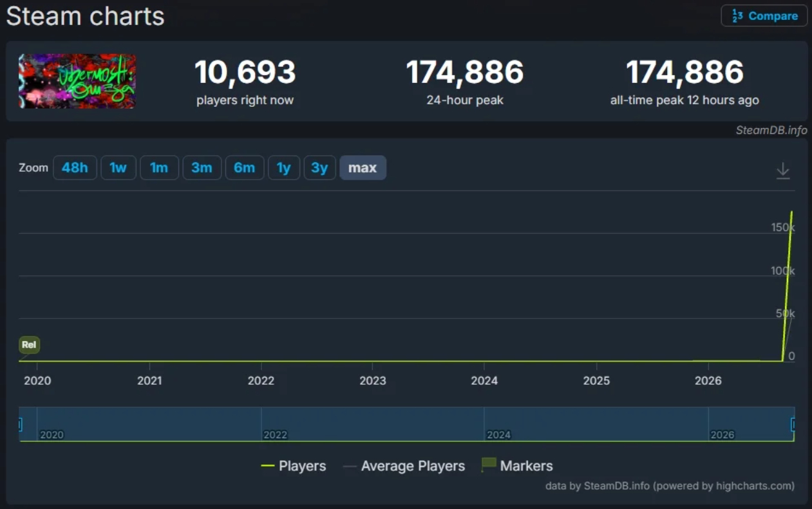Click the Rel release marker flag

click(x=29, y=345)
